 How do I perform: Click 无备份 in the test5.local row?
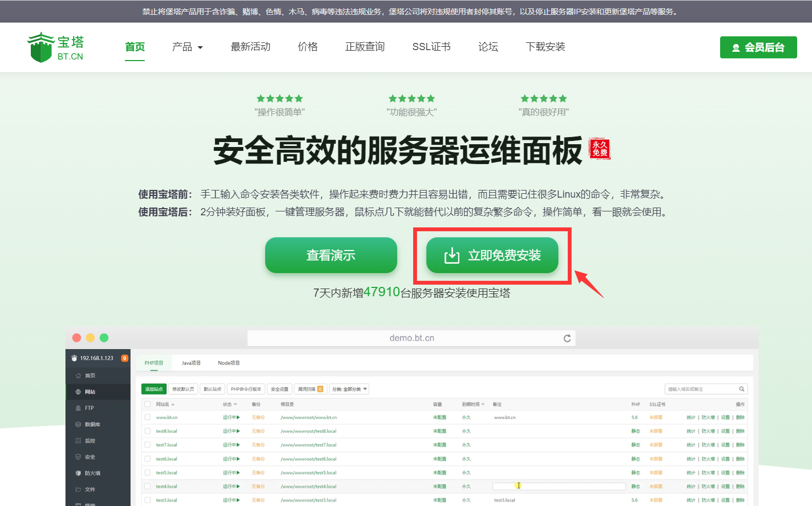pyautogui.click(x=258, y=472)
